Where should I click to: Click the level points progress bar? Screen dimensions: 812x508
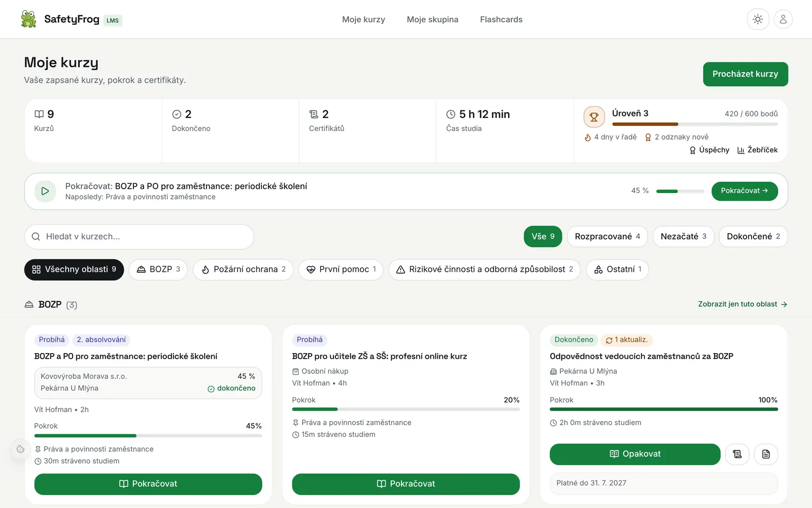coord(695,124)
